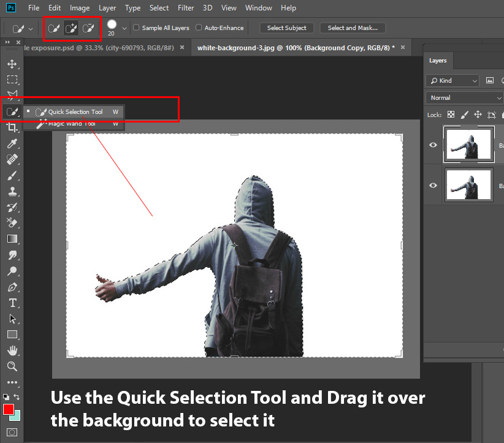
Task: Enable the Auto-Enhance checkbox
Action: (x=199, y=28)
